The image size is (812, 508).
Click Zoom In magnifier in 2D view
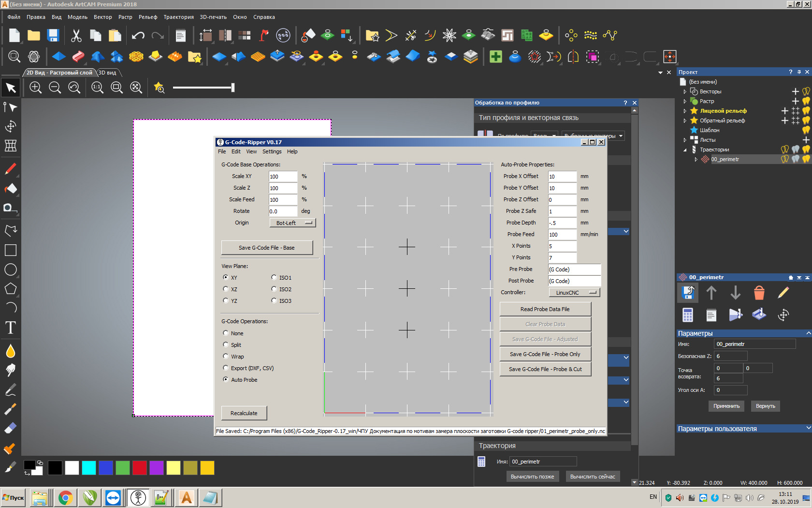click(x=35, y=88)
